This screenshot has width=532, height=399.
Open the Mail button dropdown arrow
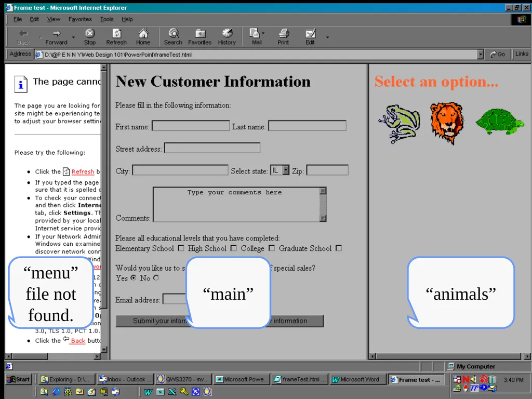click(x=263, y=33)
